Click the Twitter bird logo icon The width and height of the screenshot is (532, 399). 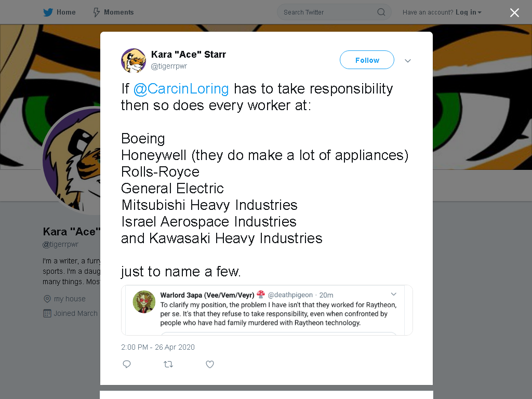click(48, 12)
